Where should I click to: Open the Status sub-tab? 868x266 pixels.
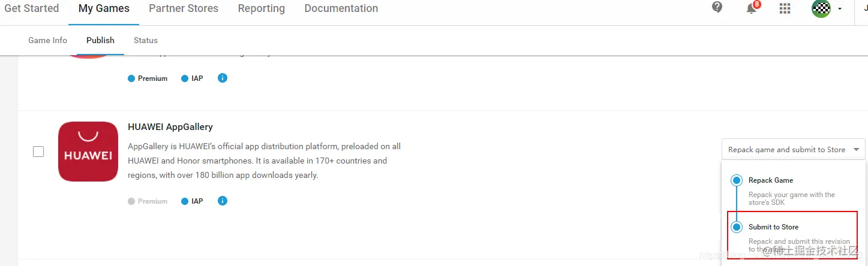click(146, 40)
